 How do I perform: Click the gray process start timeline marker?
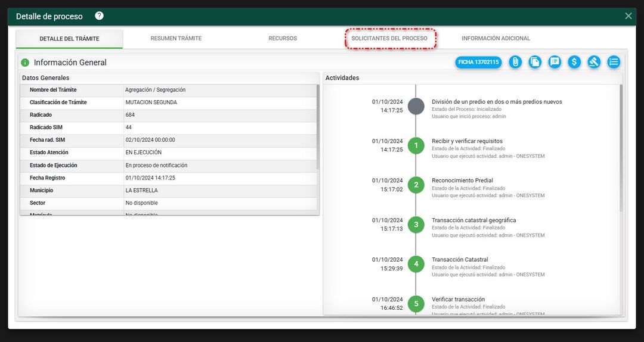click(x=416, y=106)
